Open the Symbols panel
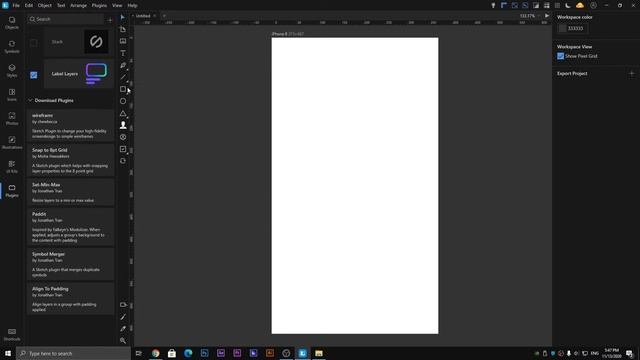This screenshot has height=360, width=640. coord(12,47)
